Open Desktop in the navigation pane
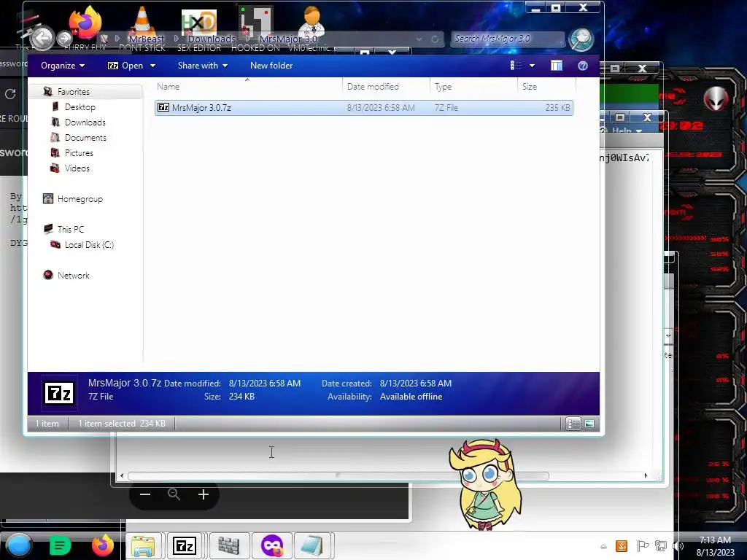The height and width of the screenshot is (560, 747). point(80,107)
